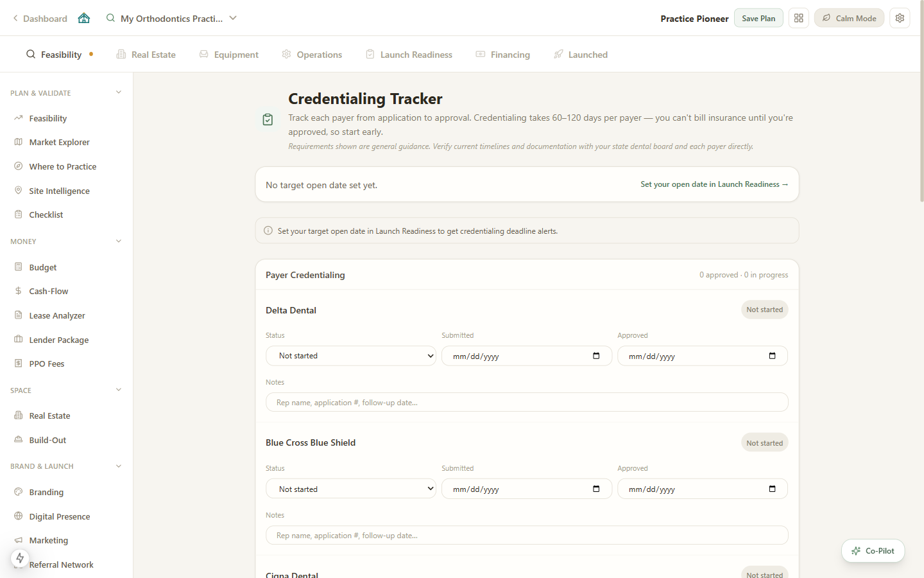924x578 pixels.
Task: Click the Lender Package icon
Action: (19, 339)
